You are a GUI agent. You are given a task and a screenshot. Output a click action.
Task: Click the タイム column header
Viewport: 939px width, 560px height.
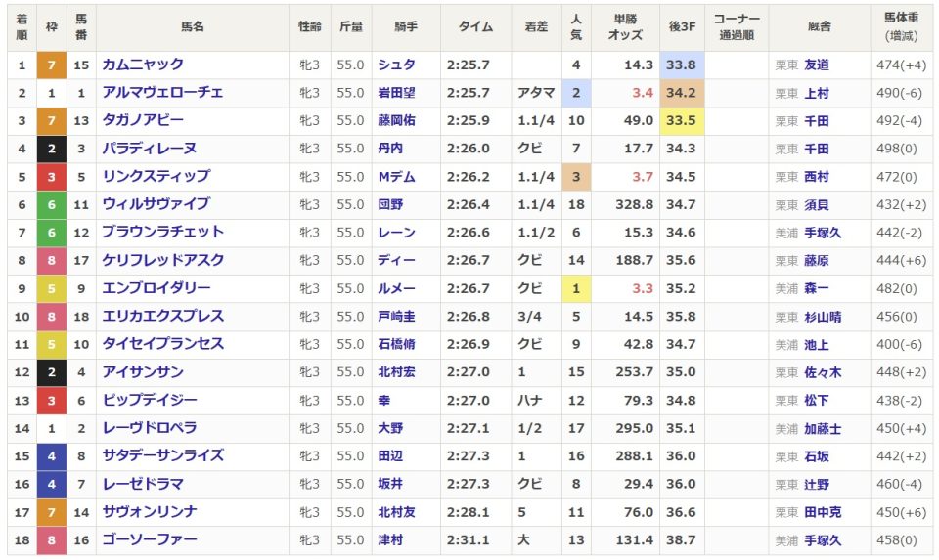pos(476,27)
